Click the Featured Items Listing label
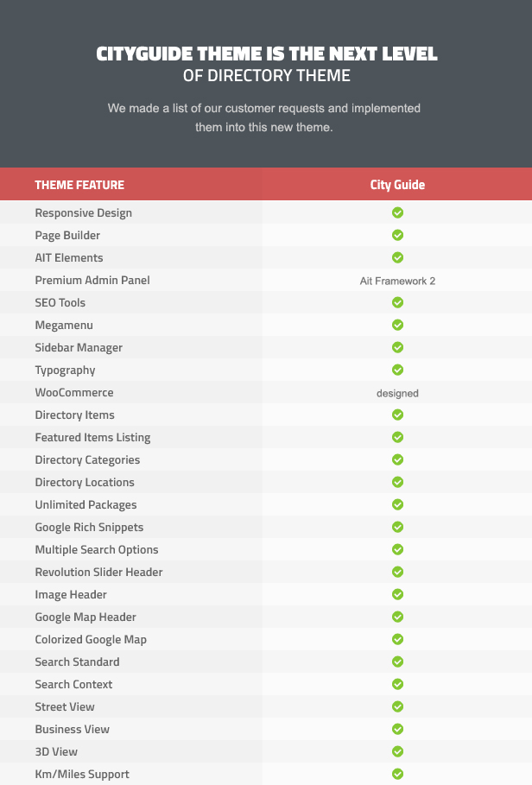Screen dimensions: 532x785 92,438
